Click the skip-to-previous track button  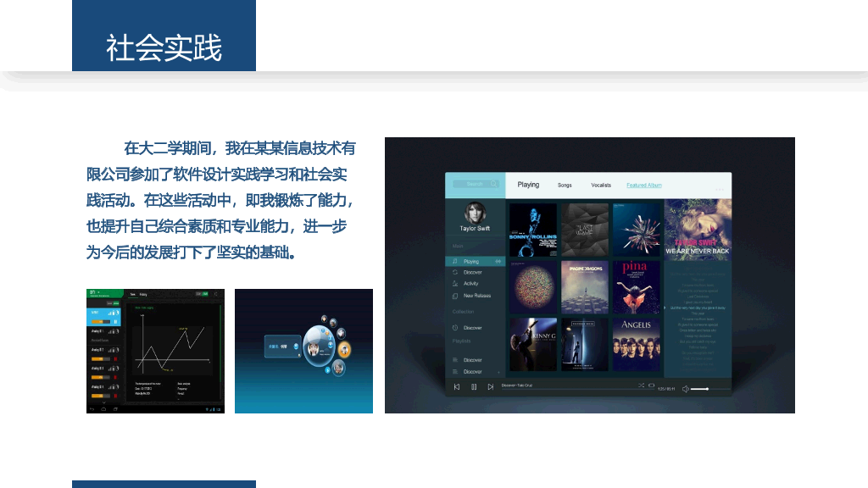pyautogui.click(x=457, y=386)
